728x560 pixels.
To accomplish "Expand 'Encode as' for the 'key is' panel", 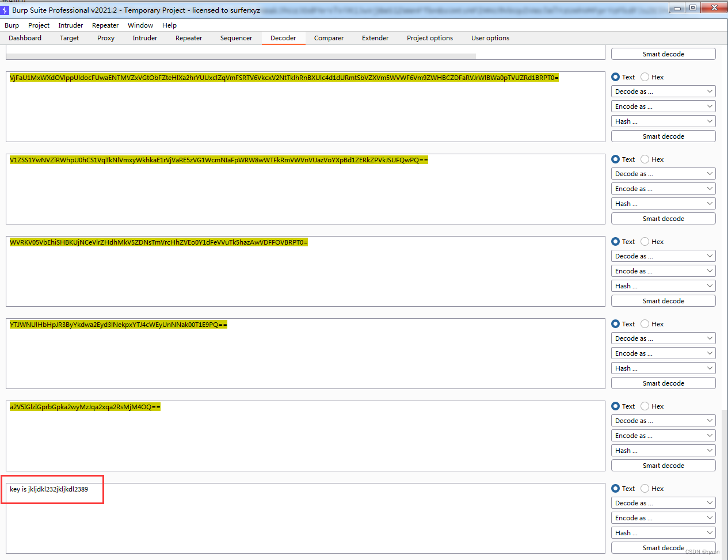I will pos(664,518).
